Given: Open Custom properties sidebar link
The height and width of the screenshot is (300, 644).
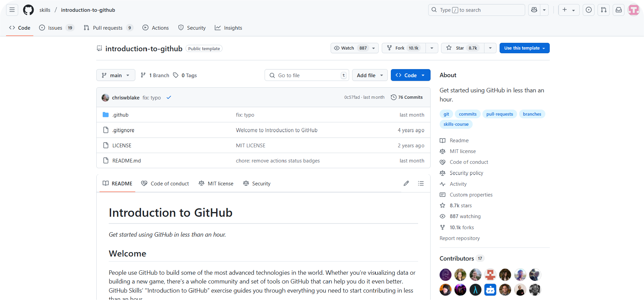Looking at the screenshot, I should click(x=466, y=195).
